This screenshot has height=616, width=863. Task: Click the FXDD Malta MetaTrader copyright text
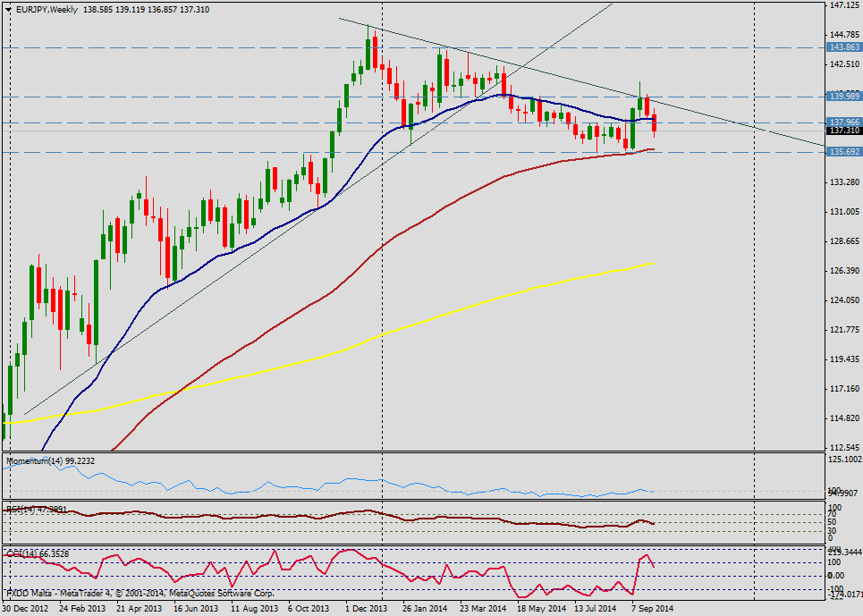point(139,593)
